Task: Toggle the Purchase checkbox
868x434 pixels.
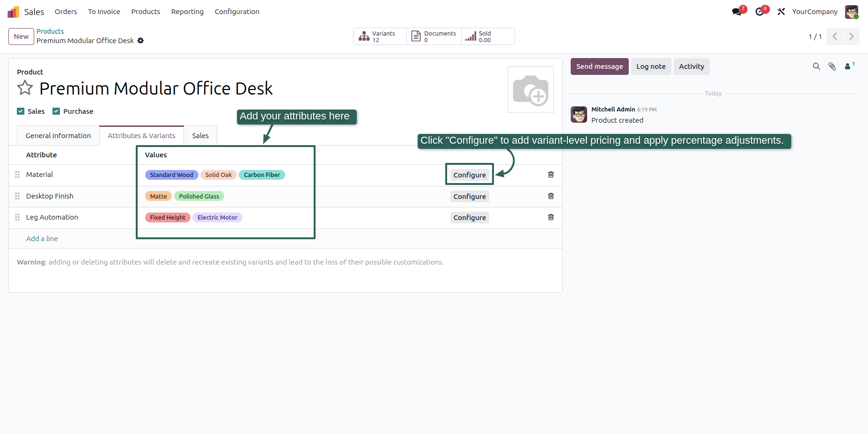Action: [x=56, y=111]
